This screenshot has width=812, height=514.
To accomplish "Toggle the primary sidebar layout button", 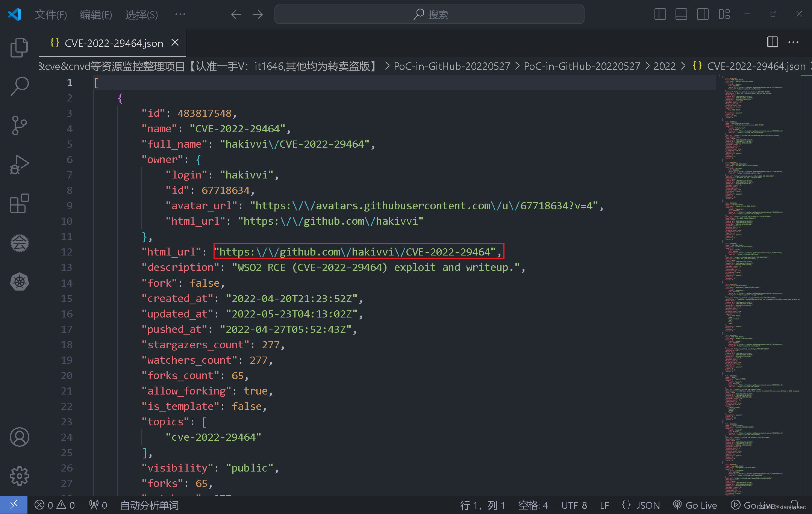I will (660, 14).
